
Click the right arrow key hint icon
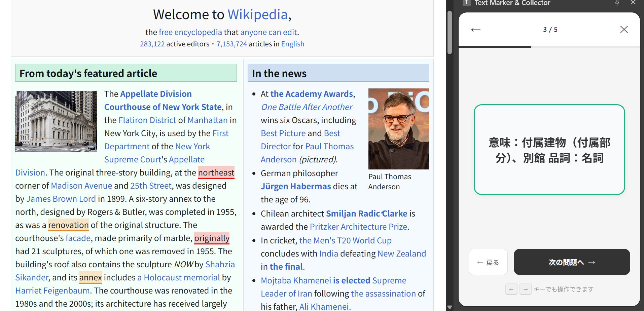tap(525, 289)
